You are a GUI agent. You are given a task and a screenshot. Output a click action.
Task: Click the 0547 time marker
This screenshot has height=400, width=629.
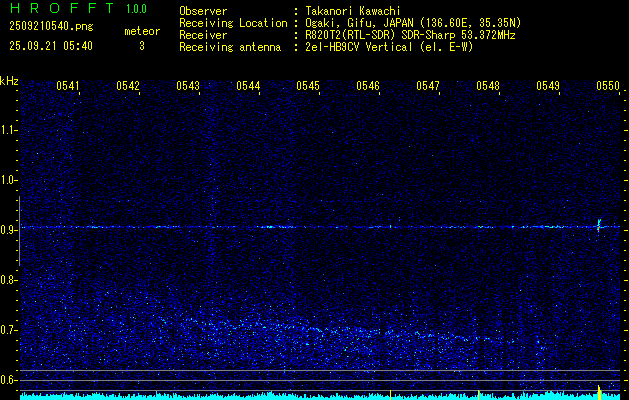pyautogui.click(x=428, y=86)
